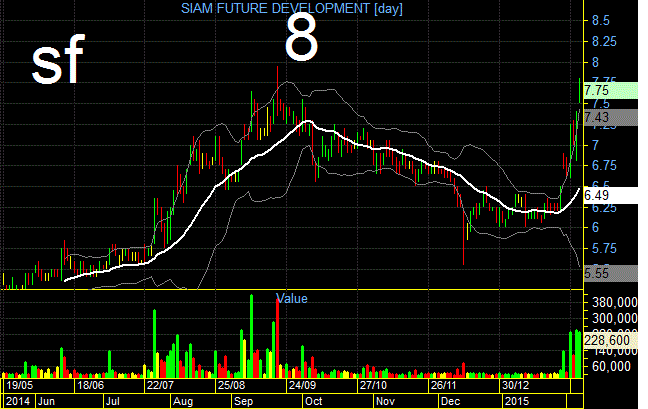
Task: Select the 8.25 price axis label
Action: click(x=604, y=41)
